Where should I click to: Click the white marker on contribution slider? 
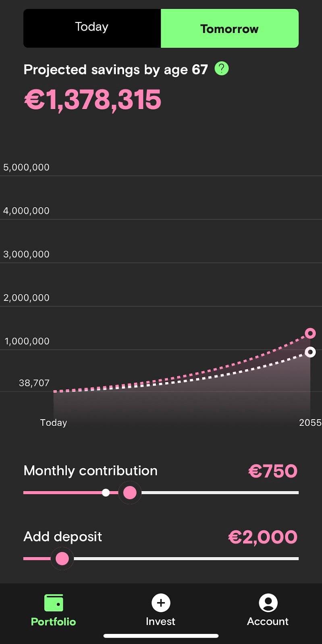click(106, 493)
